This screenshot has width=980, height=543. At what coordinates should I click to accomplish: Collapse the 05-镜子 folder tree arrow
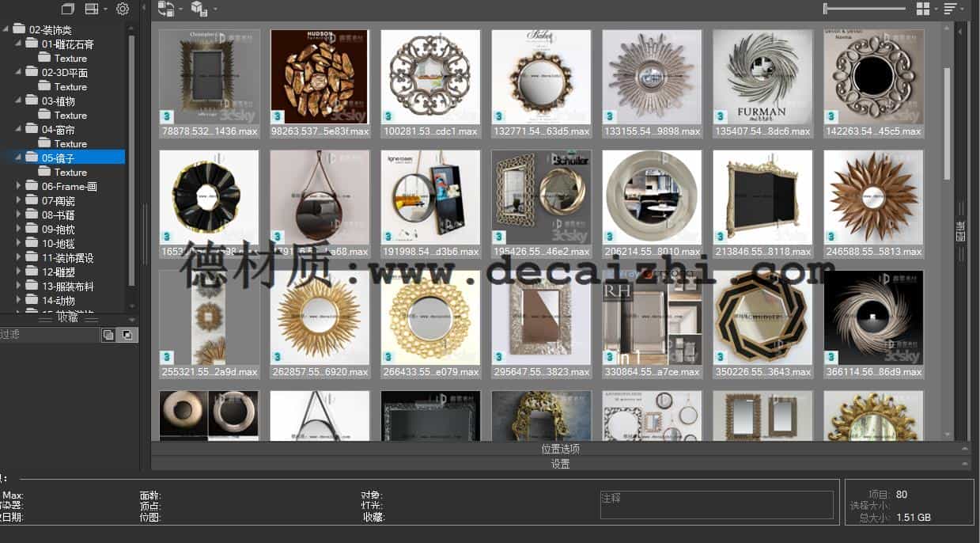[18, 158]
